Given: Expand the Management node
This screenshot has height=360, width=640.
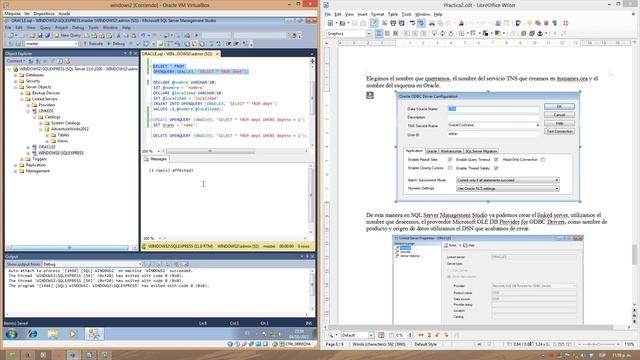Looking at the screenshot, I should coord(16,171).
